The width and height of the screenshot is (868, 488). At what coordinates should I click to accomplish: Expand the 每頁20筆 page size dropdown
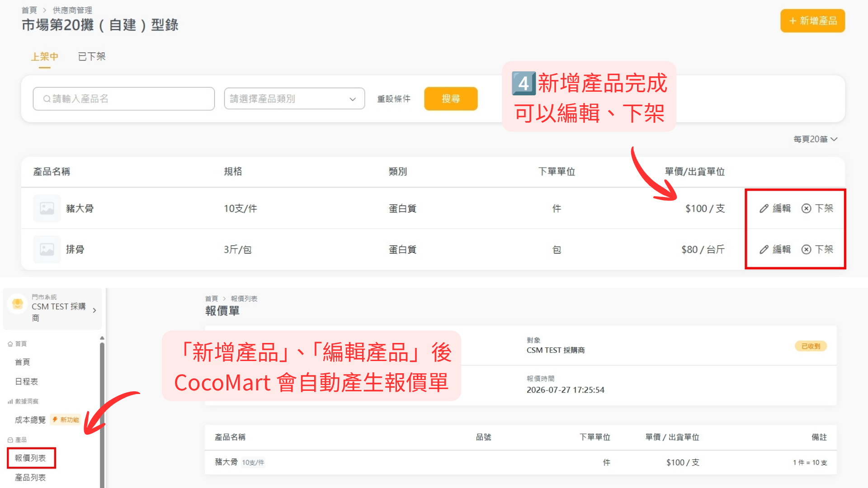coord(816,139)
